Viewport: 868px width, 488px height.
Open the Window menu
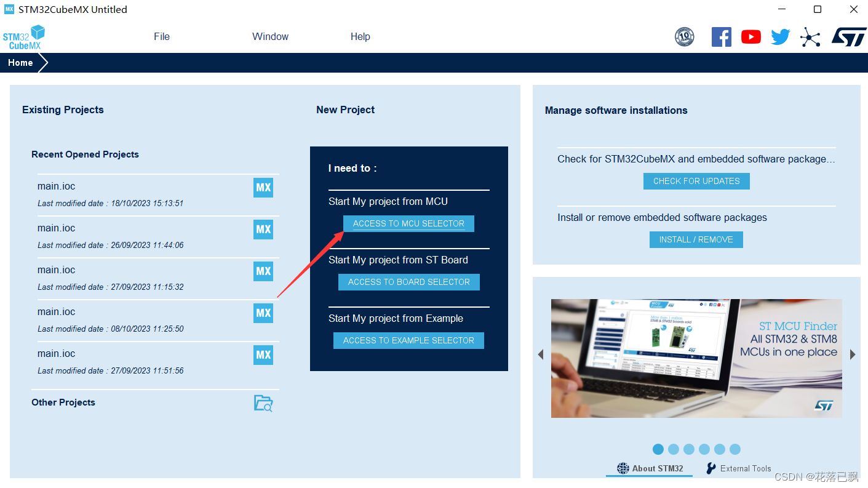[x=270, y=37]
